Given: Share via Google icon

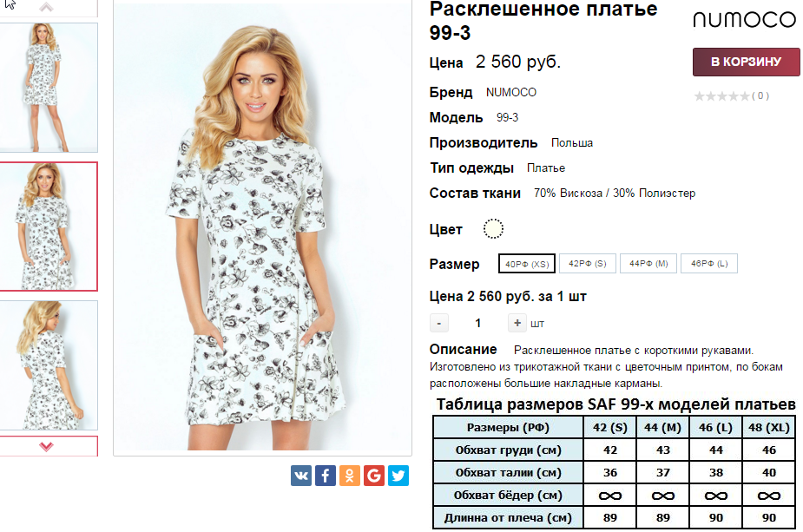Looking at the screenshot, I should [374, 476].
